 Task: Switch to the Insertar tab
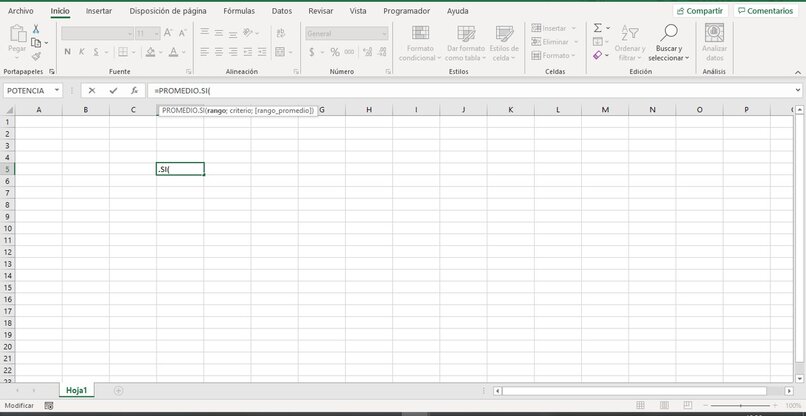pyautogui.click(x=99, y=11)
